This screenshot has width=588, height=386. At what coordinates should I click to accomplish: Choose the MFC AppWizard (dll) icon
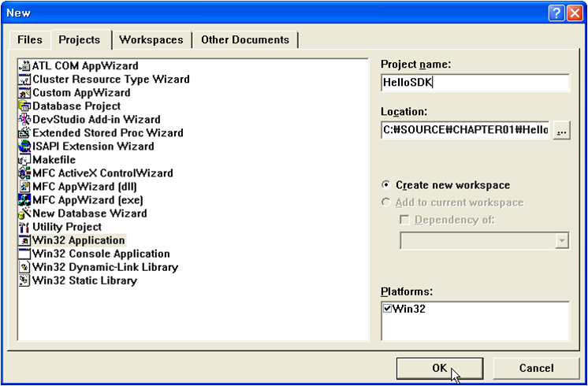tap(24, 187)
